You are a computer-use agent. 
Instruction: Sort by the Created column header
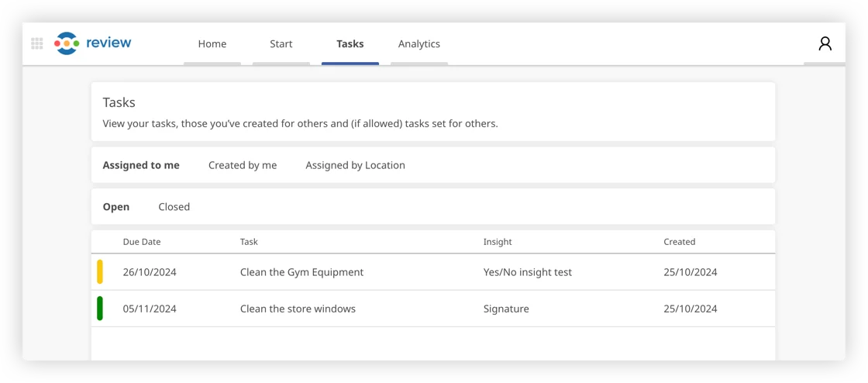point(679,242)
